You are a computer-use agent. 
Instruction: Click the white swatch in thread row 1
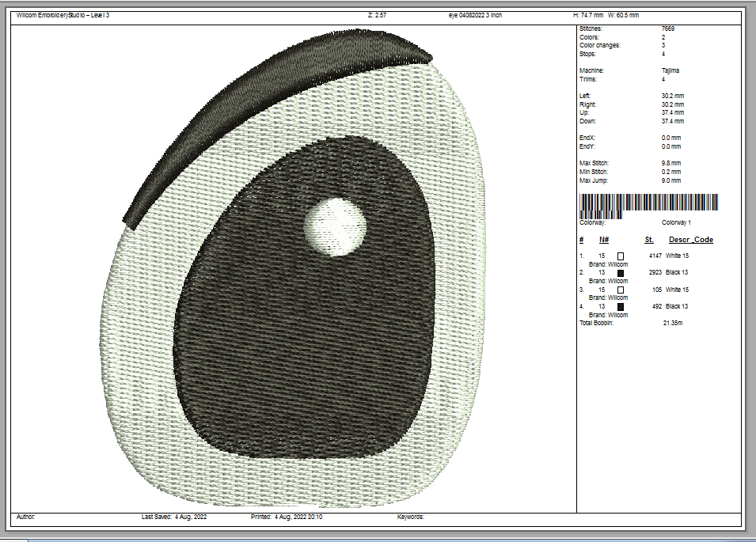tap(621, 256)
